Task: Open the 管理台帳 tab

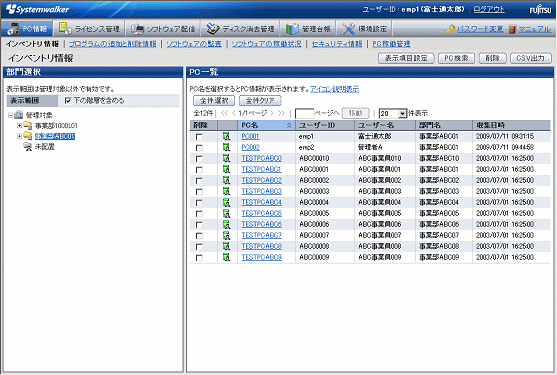Action: 308,29
